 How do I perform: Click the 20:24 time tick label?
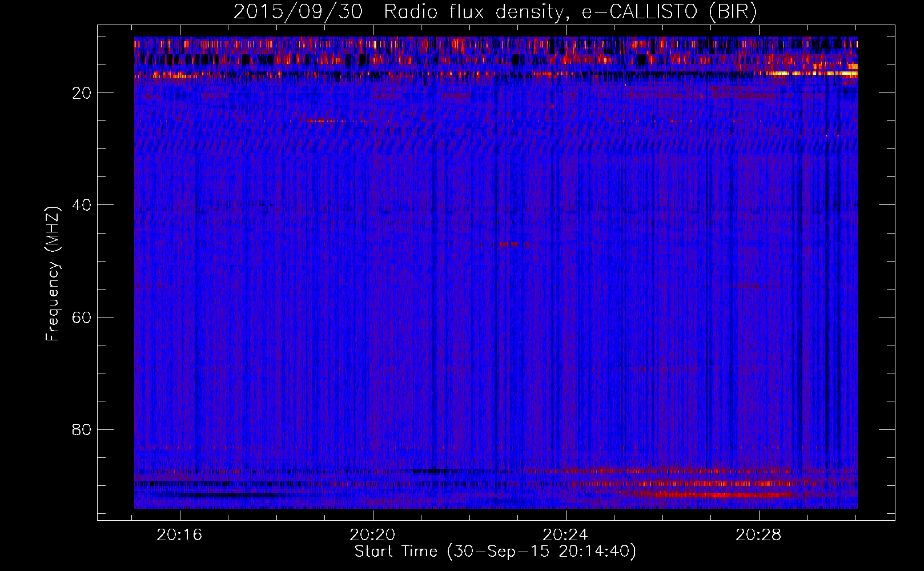point(566,535)
